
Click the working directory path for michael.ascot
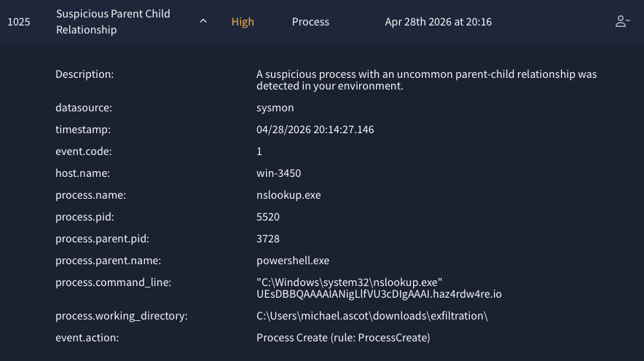click(x=372, y=316)
